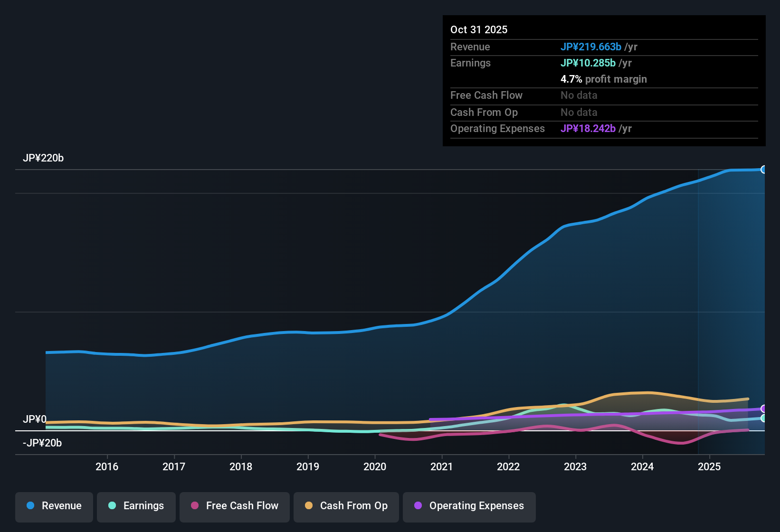
Task: Click the 4.7% profit margin text
Action: coord(604,79)
